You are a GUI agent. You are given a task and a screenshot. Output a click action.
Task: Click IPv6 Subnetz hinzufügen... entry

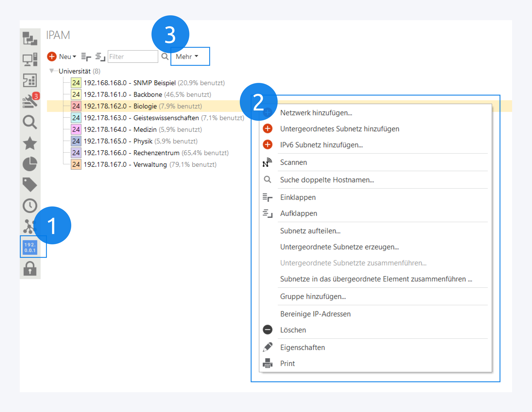321,145
